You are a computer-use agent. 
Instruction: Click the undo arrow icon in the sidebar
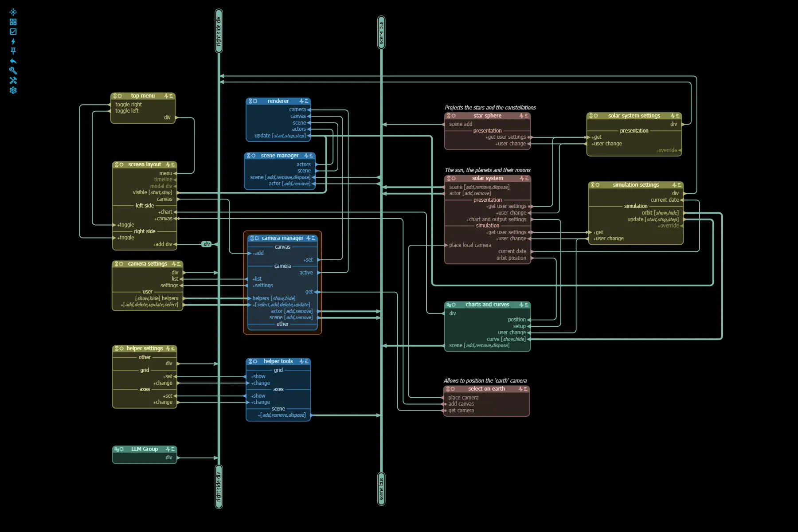pos(13,61)
